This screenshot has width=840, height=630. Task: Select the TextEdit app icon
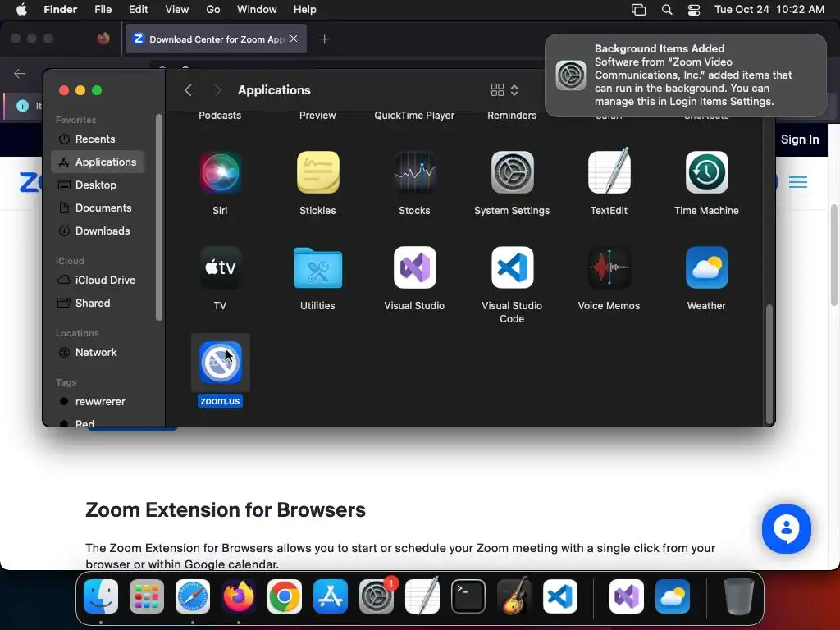[609, 171]
